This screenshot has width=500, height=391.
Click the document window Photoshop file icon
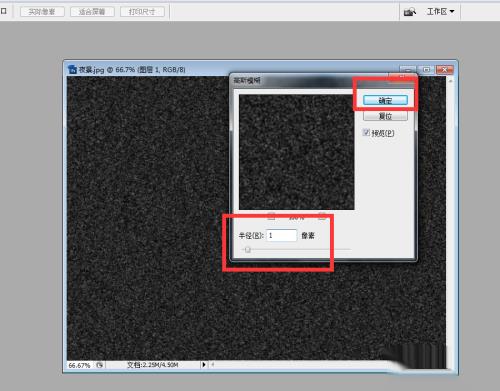tap(72, 69)
